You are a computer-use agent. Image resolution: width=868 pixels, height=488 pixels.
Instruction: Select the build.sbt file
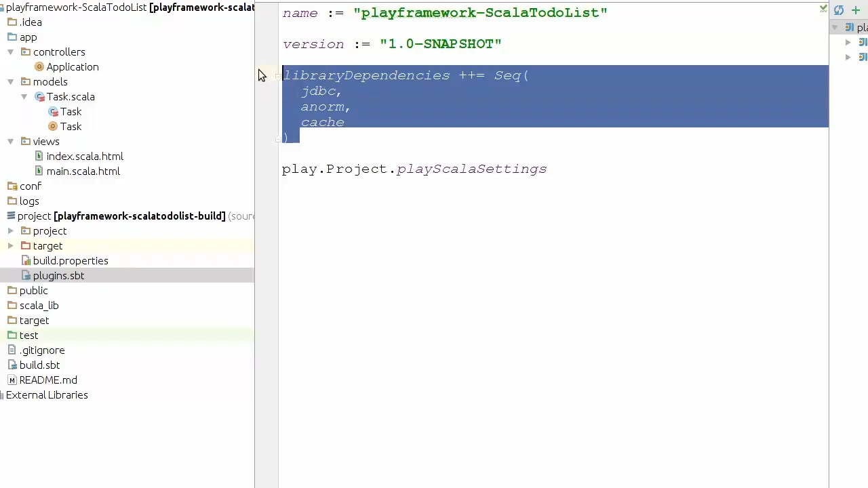pyautogui.click(x=39, y=365)
